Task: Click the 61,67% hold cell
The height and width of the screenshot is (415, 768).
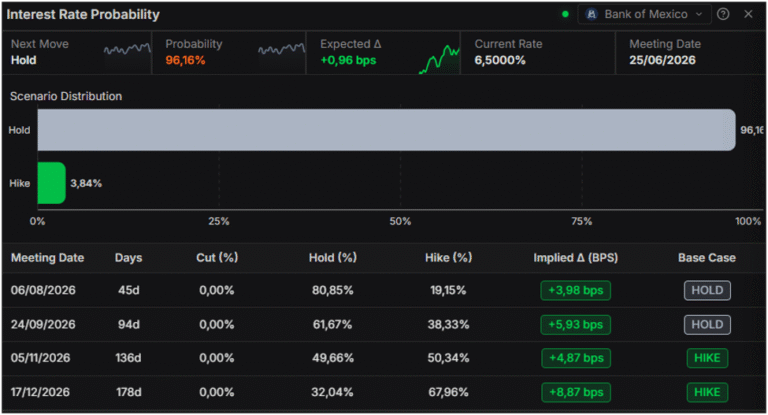Action: pos(332,324)
